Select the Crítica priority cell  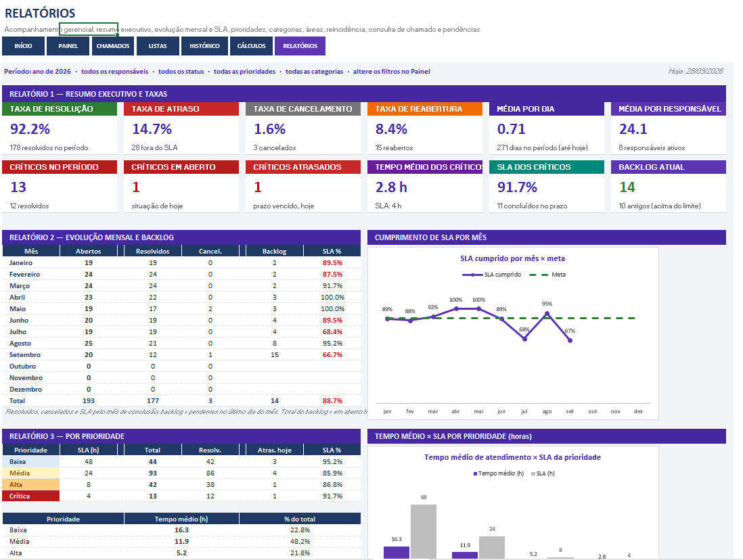[x=31, y=496]
